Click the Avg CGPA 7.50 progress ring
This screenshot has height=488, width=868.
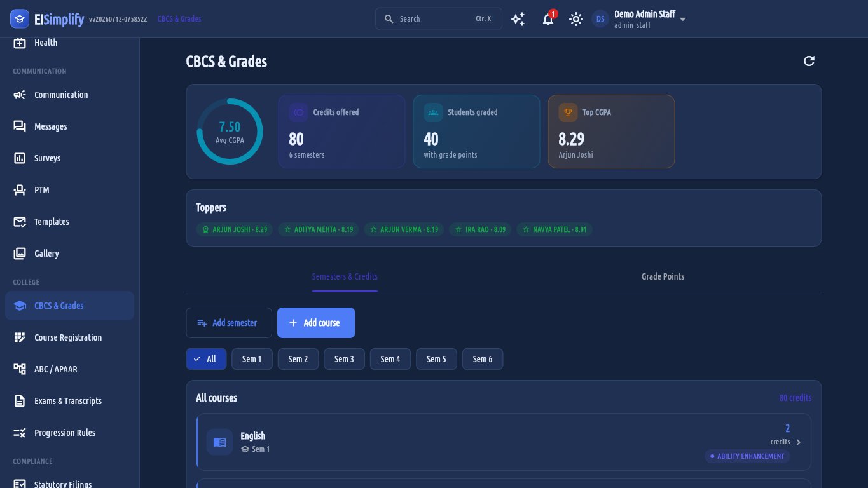click(x=230, y=132)
